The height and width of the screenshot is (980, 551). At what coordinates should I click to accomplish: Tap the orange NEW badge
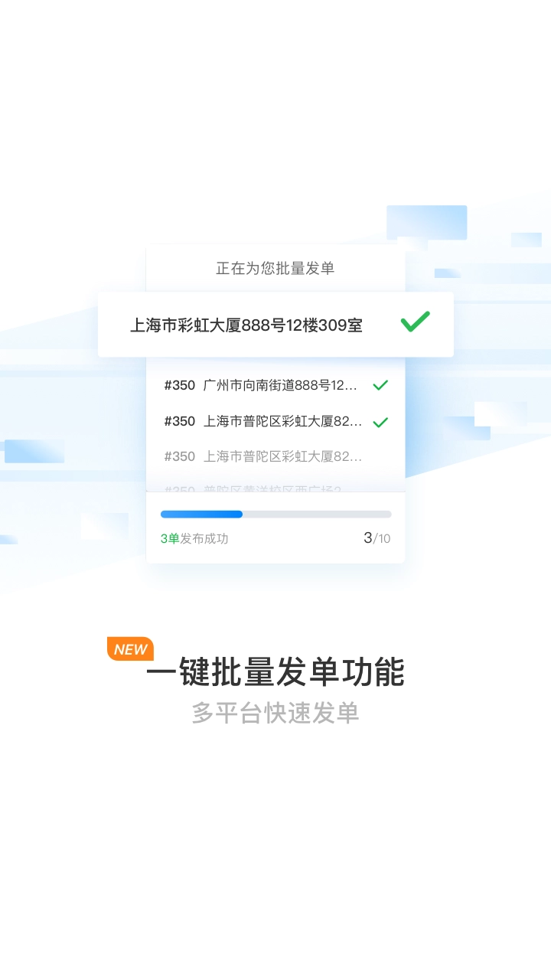[130, 649]
